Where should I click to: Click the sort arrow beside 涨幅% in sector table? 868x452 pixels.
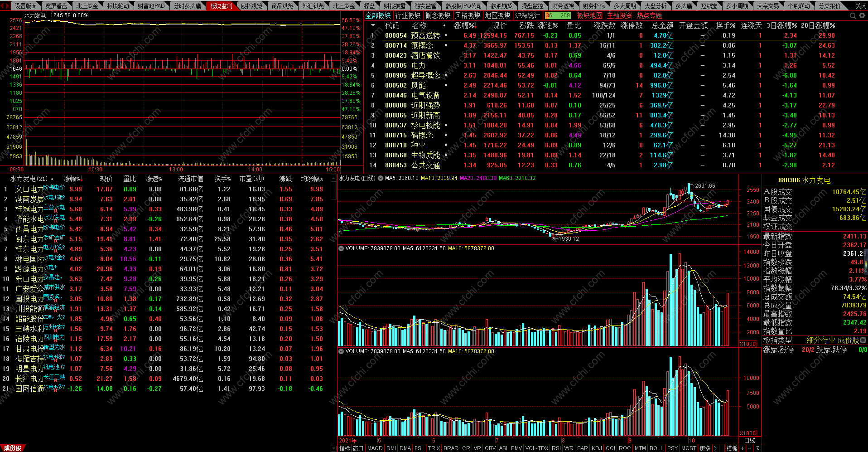pos(475,26)
